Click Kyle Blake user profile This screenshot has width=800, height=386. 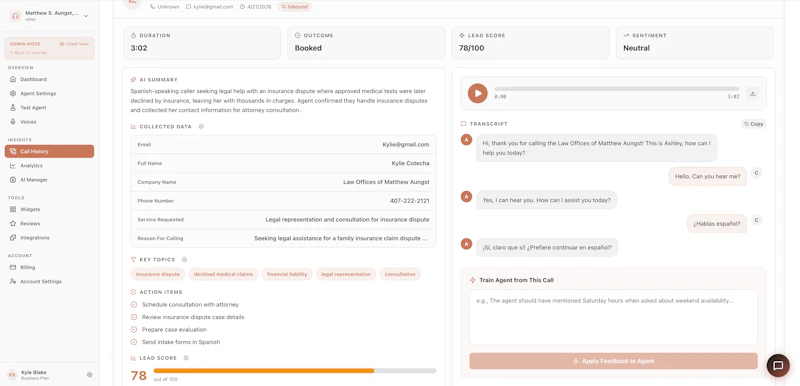coord(34,375)
